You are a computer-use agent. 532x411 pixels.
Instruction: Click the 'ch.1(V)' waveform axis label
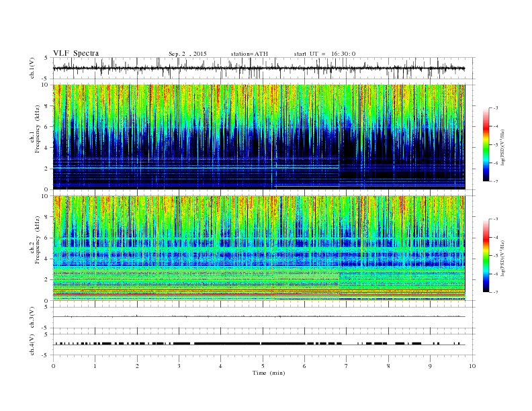[32, 68]
